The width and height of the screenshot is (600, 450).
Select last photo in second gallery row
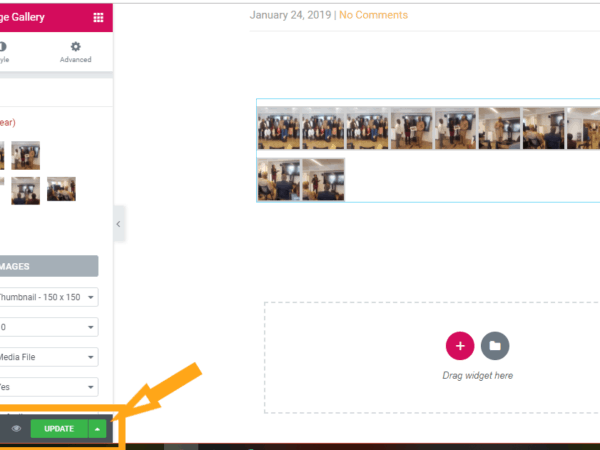(323, 179)
